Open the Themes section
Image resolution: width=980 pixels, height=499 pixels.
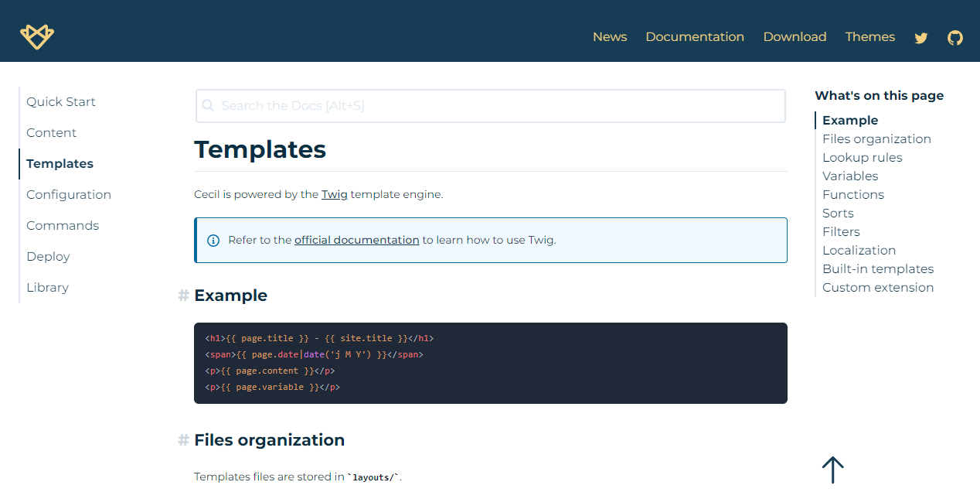pyautogui.click(x=869, y=36)
